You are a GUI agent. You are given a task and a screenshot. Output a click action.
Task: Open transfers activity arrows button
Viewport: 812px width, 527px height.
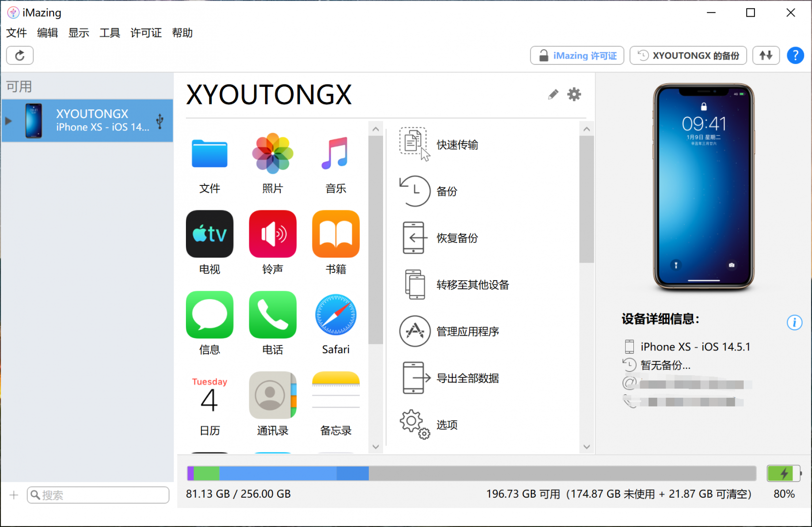(766, 56)
